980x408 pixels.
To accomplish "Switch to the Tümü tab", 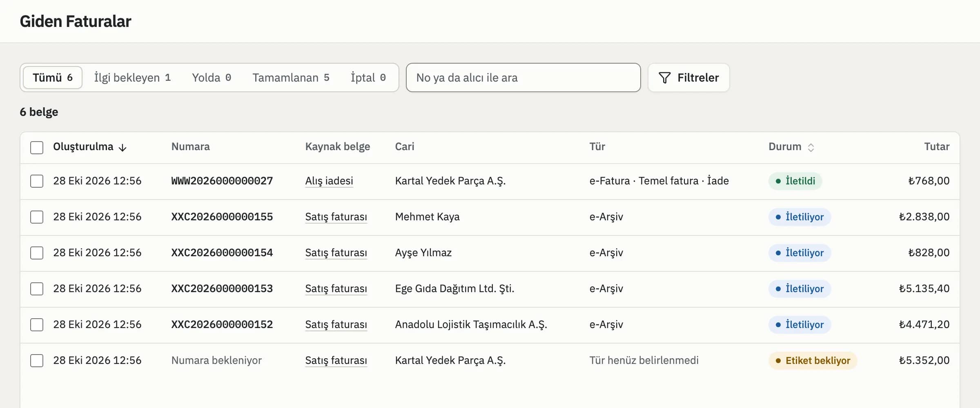I will [53, 78].
